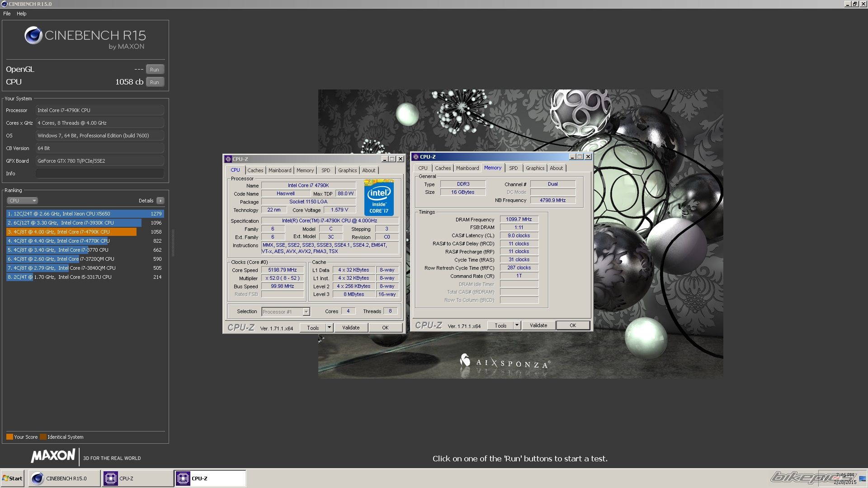Image resolution: width=868 pixels, height=488 pixels.
Task: Click Tools button in left CPU-Z
Action: click(313, 328)
